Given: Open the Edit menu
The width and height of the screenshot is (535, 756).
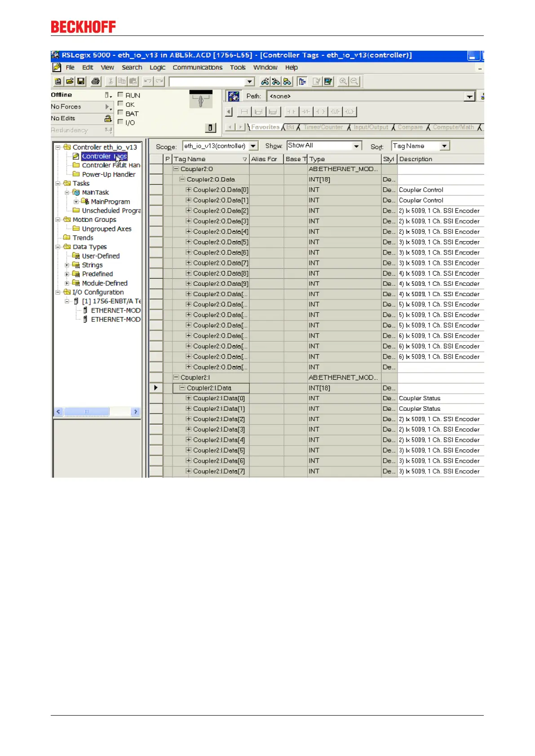Looking at the screenshot, I should point(88,67).
